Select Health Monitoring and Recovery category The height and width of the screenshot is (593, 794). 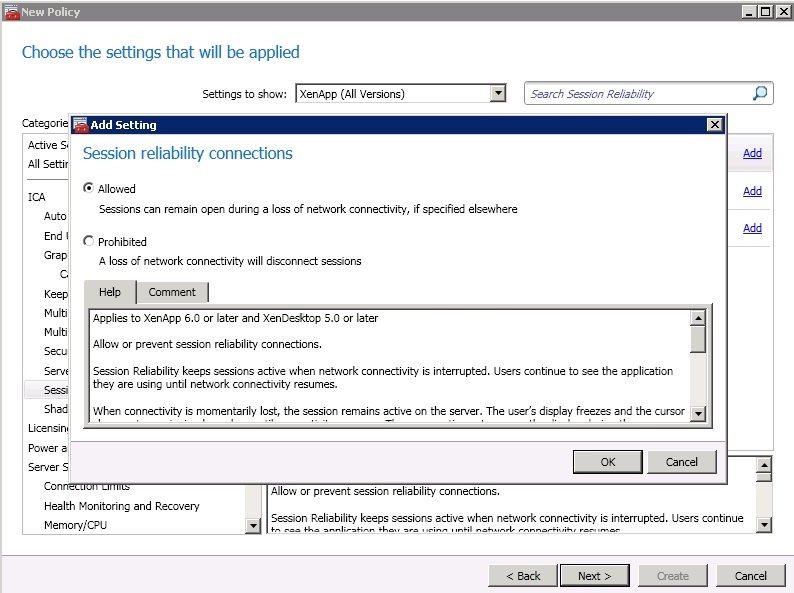(x=122, y=506)
